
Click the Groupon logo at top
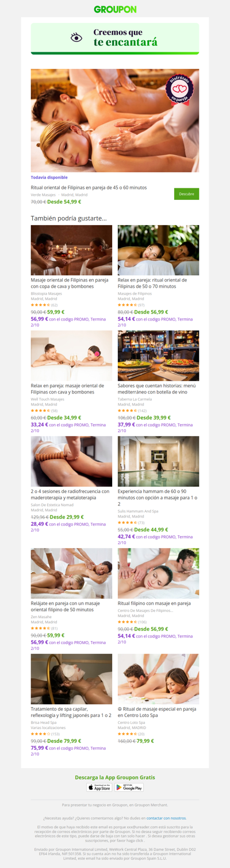tap(115, 9)
